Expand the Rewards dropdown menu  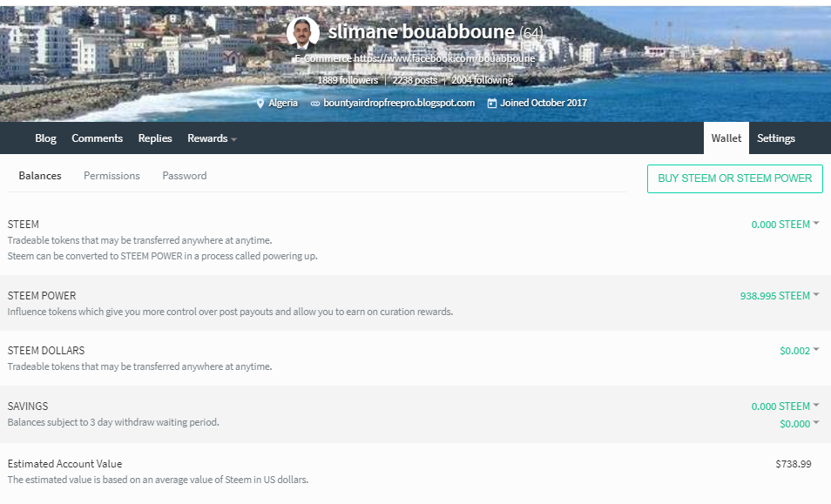212,138
